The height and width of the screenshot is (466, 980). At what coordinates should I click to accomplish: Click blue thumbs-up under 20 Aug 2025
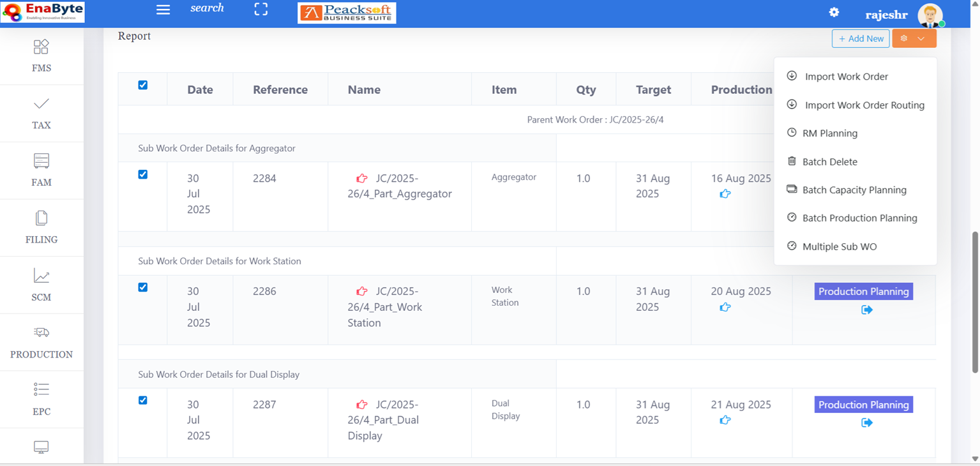(725, 307)
